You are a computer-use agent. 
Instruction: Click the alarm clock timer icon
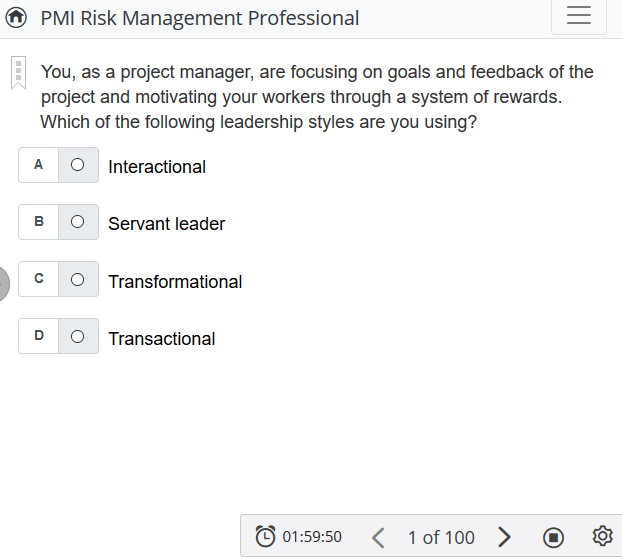click(265, 537)
